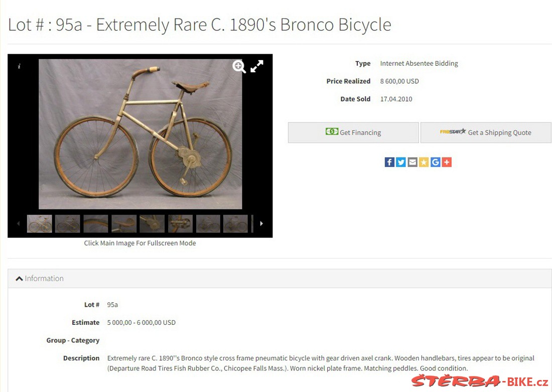This screenshot has width=552, height=392.
Task: Select the first bicycle thumbnail
Action: [40, 224]
